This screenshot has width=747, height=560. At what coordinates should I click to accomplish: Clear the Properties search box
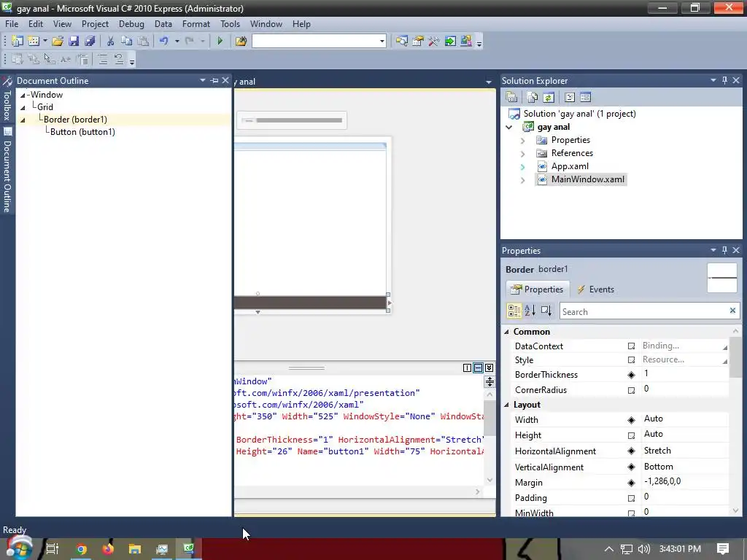point(732,311)
